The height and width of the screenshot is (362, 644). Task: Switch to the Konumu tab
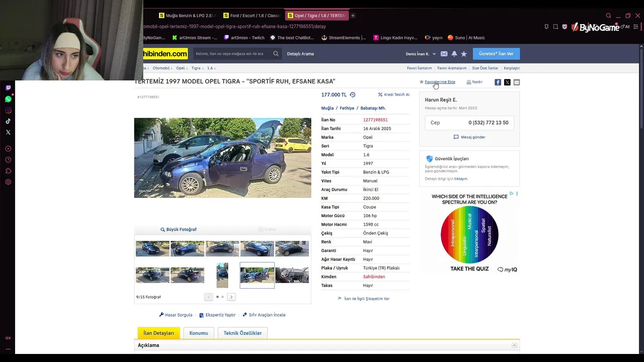tap(199, 333)
